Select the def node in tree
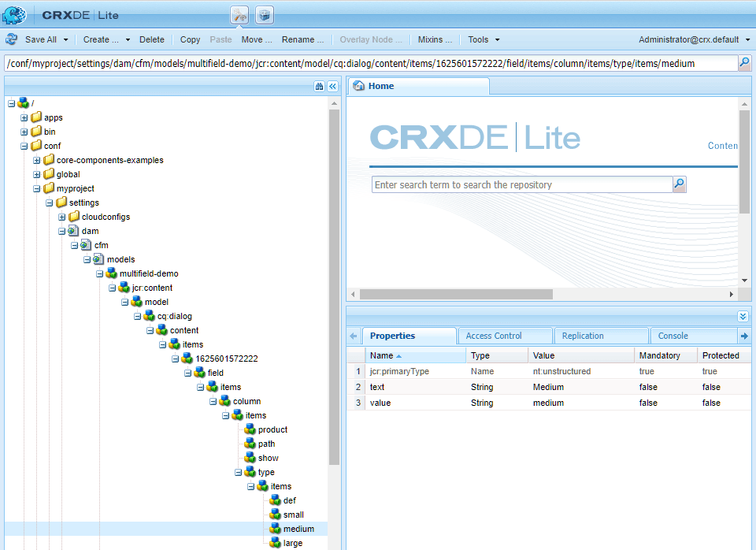756x550 pixels. pyautogui.click(x=289, y=500)
